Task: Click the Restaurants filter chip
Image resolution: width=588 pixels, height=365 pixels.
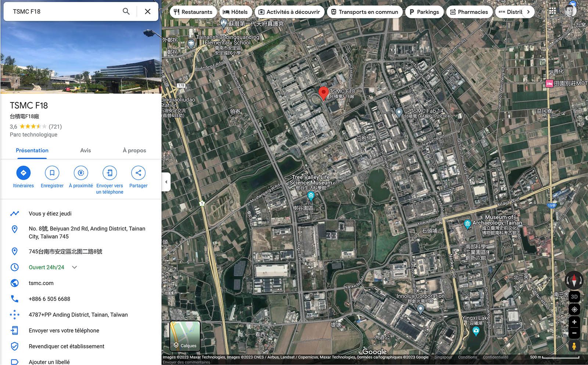Action: point(193,12)
